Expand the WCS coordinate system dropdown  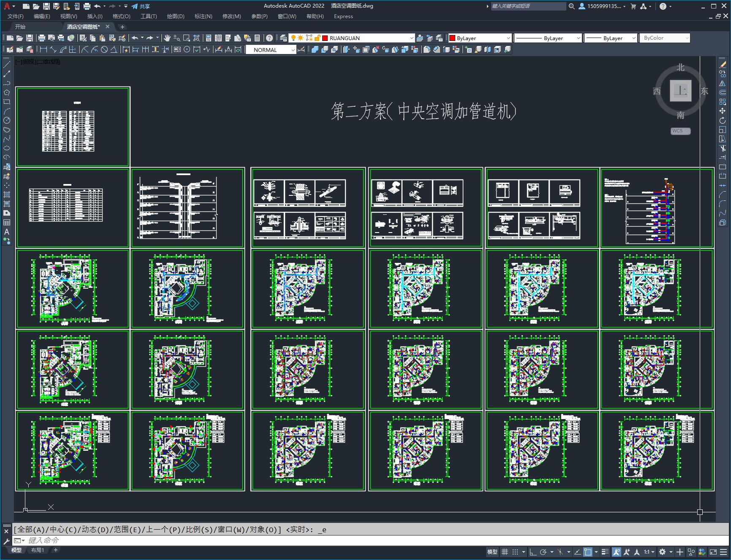[687, 131]
